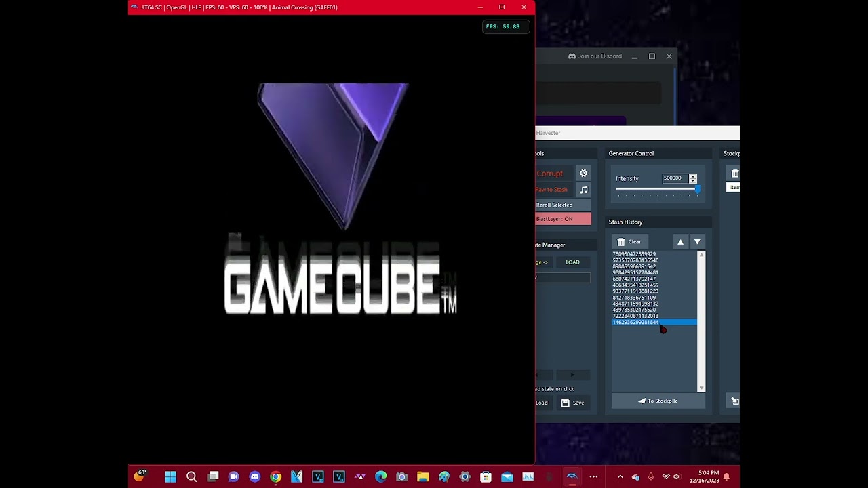Open taskbar Search
Screen dimensions: 868x488
tap(191, 477)
